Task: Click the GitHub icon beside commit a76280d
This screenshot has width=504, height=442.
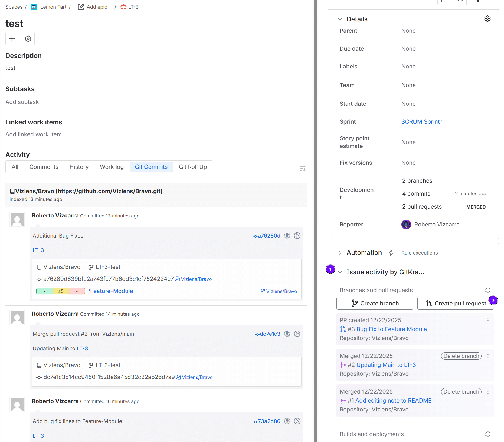Action: tap(287, 236)
